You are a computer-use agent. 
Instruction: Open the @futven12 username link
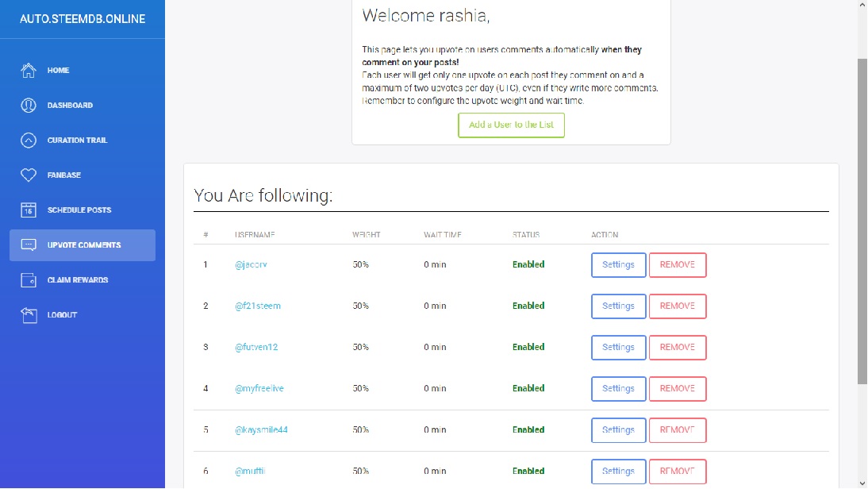coord(256,348)
